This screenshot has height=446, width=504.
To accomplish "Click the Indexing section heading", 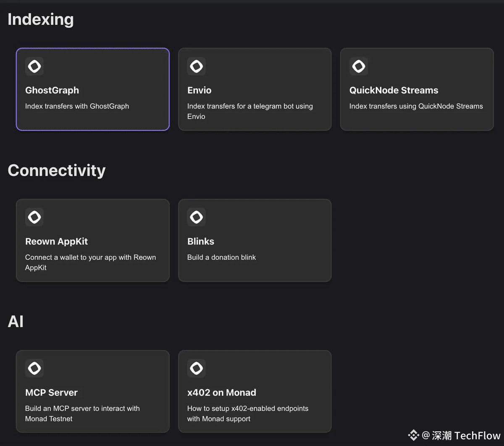I will [41, 19].
